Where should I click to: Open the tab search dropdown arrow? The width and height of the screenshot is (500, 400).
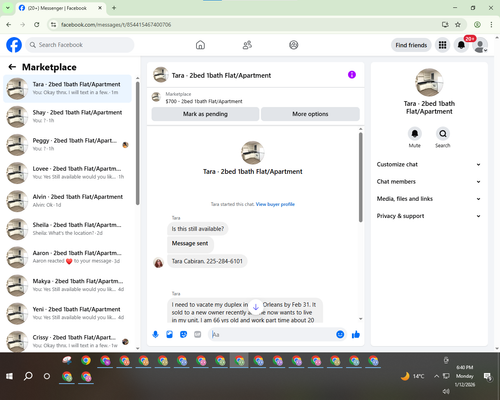(x=7, y=8)
